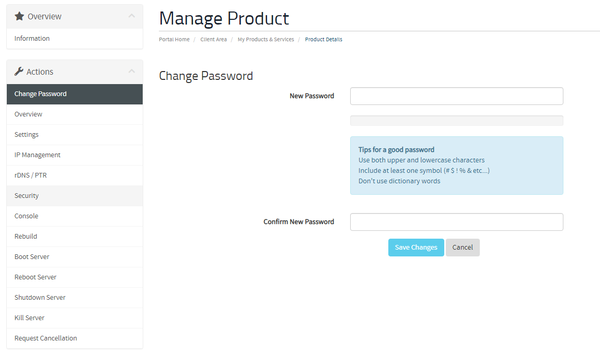Collapse the Overview panel chevron
Screen dimensions: 600x364
coord(132,16)
